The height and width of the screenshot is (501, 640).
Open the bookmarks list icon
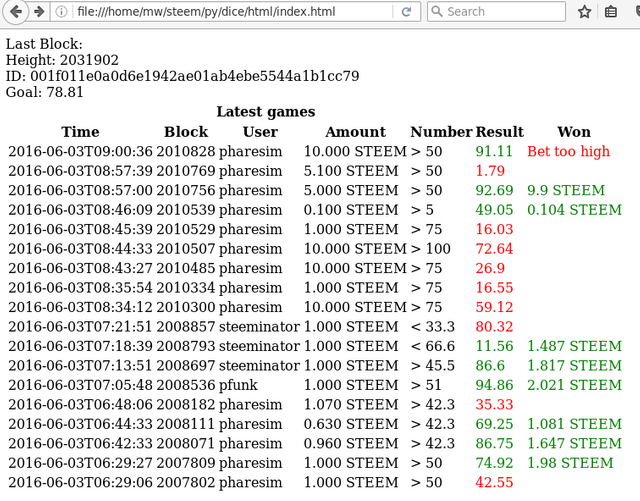coord(611,12)
